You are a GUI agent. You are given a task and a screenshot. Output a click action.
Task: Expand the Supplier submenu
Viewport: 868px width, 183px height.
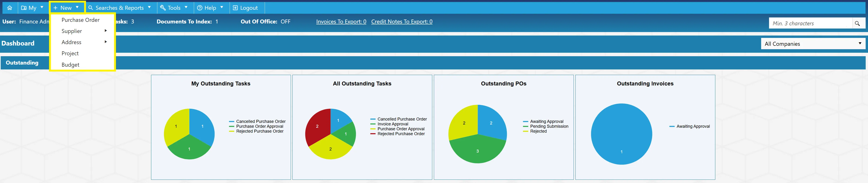(x=82, y=31)
